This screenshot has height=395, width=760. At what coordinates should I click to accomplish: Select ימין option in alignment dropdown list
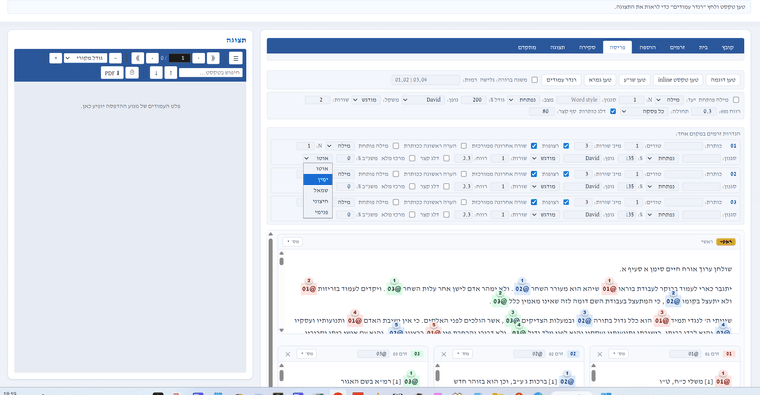[x=318, y=179]
